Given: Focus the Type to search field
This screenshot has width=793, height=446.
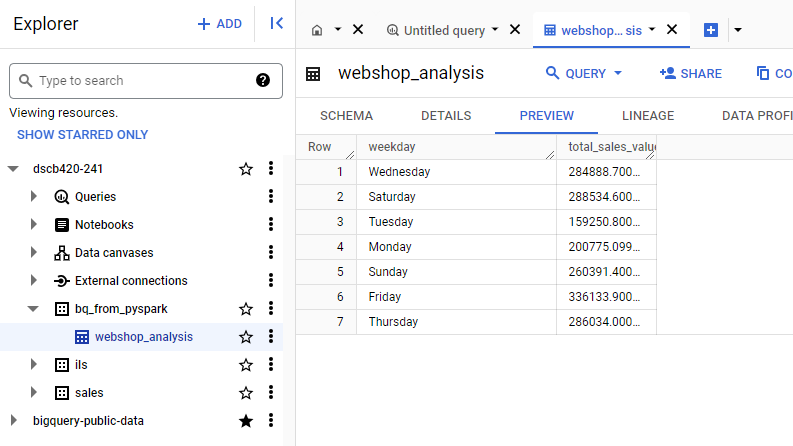Looking at the screenshot, I should click(146, 80).
